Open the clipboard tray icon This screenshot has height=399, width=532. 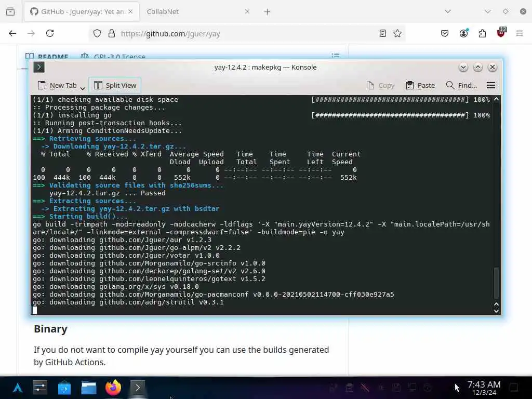pyautogui.click(x=350, y=388)
